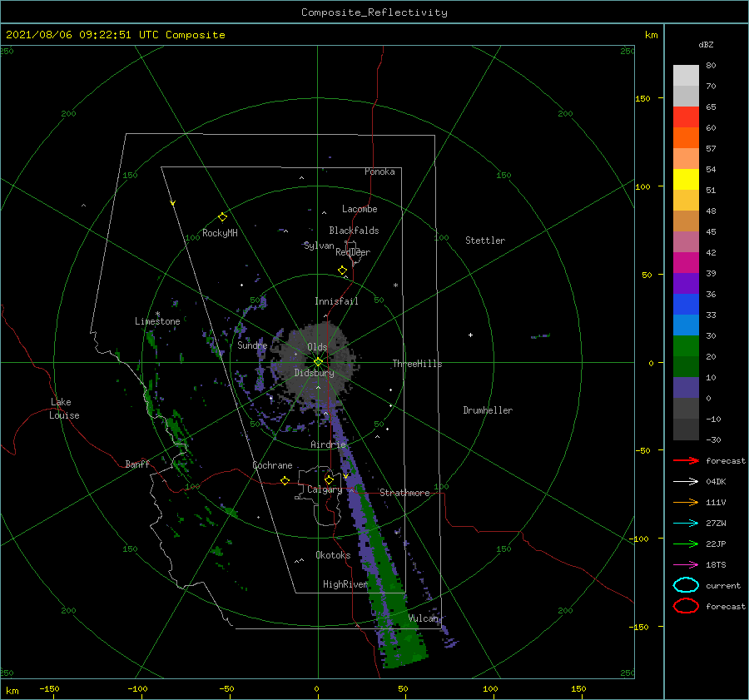The height and width of the screenshot is (700, 749).
Task: Click the cyan current ellipse icon
Action: click(x=686, y=585)
